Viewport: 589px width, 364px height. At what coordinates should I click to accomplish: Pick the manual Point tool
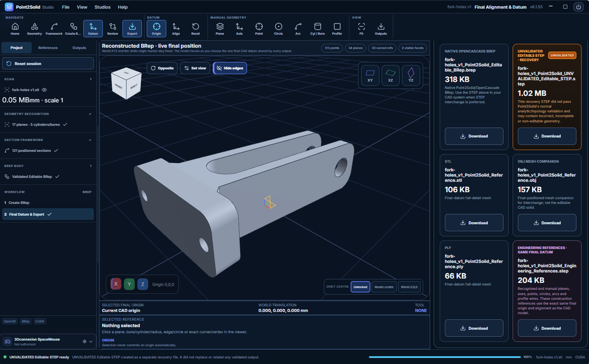coord(259,29)
